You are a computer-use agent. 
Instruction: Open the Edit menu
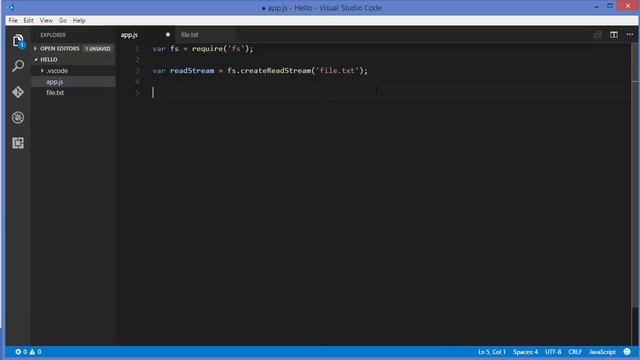29,20
